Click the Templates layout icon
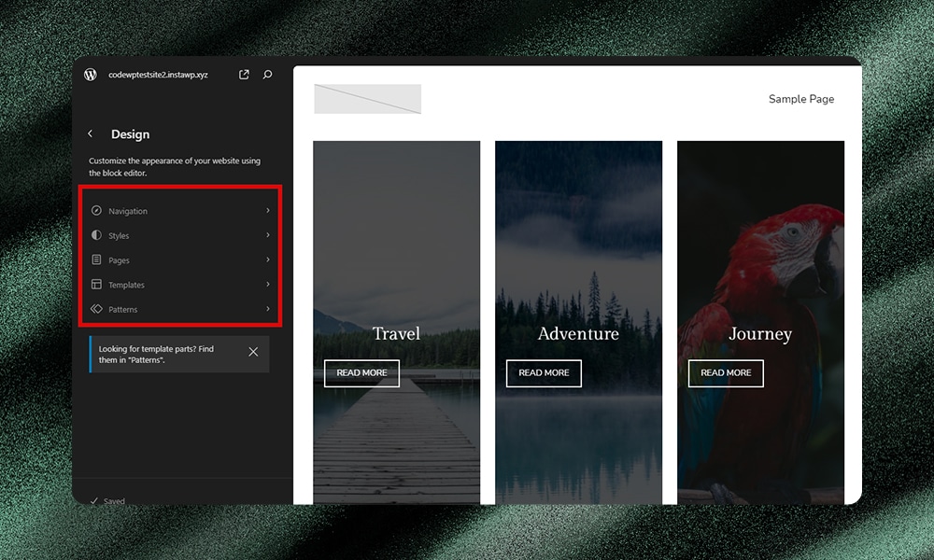Screen dimensions: 934x560 point(97,285)
